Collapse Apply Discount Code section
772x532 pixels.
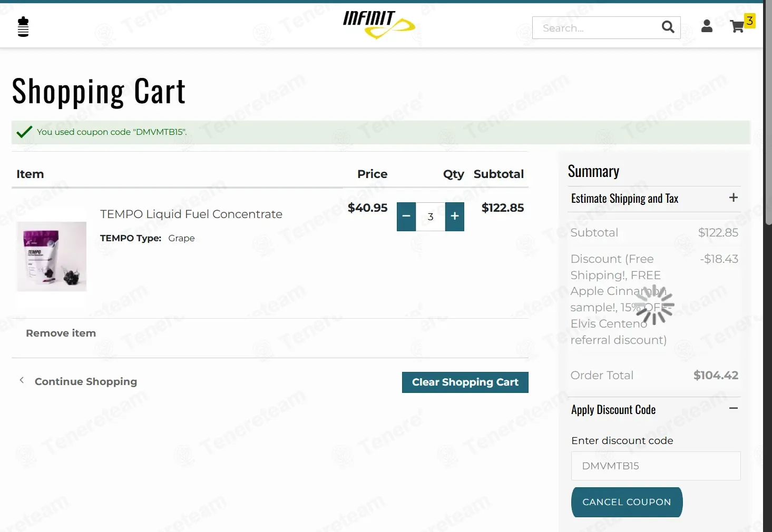pos(654,410)
